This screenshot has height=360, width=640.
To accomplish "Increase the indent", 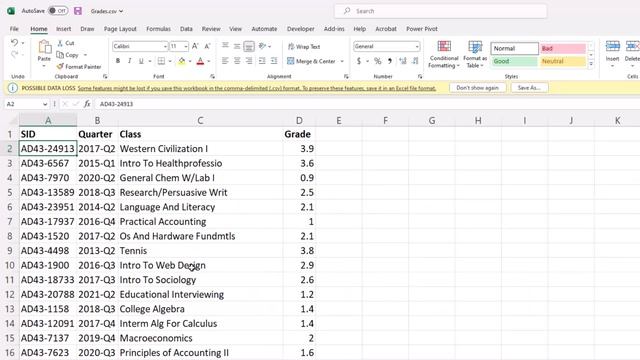I will (274, 61).
